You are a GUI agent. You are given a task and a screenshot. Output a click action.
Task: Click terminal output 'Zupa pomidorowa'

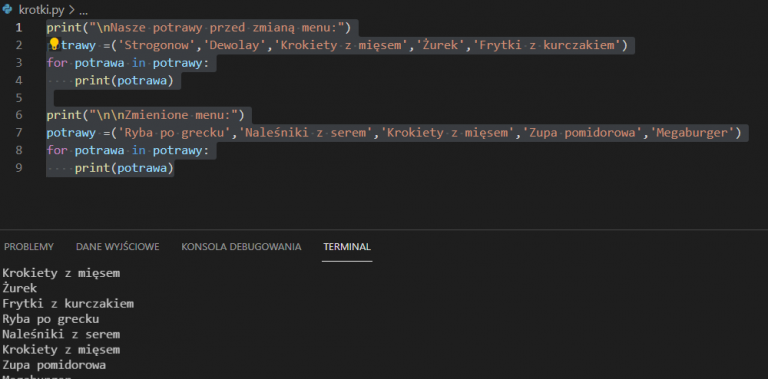(x=54, y=365)
